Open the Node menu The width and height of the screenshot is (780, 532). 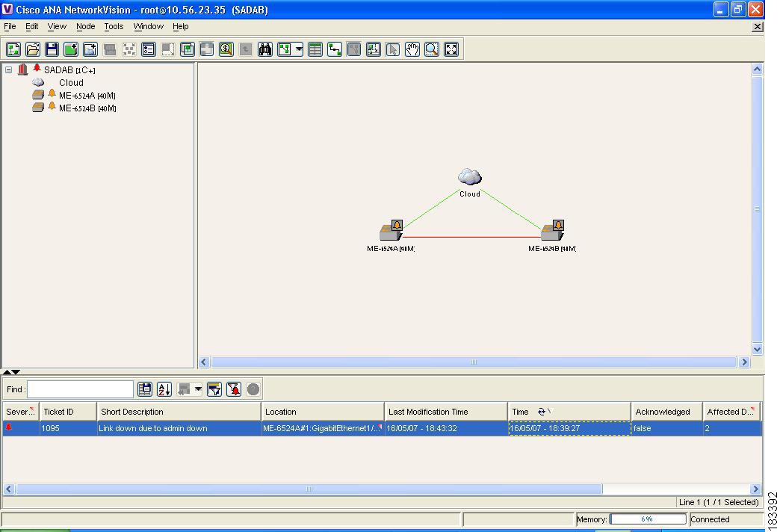pos(86,26)
